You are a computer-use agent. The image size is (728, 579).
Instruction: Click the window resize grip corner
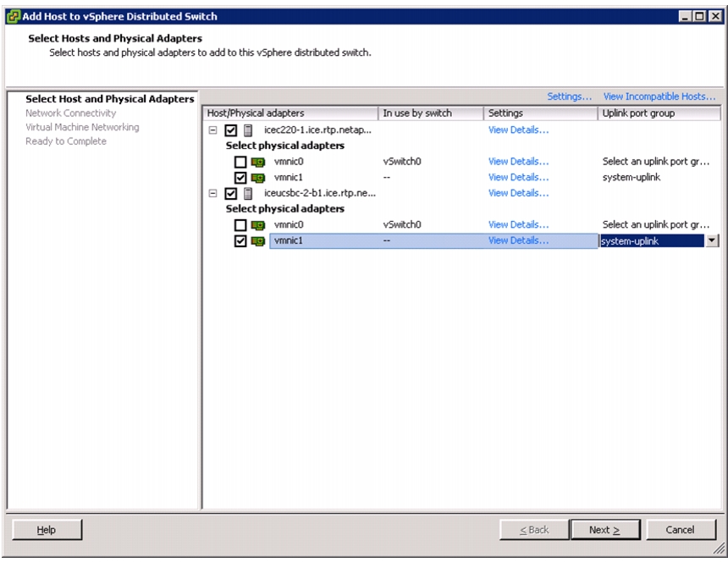pyautogui.click(x=719, y=549)
